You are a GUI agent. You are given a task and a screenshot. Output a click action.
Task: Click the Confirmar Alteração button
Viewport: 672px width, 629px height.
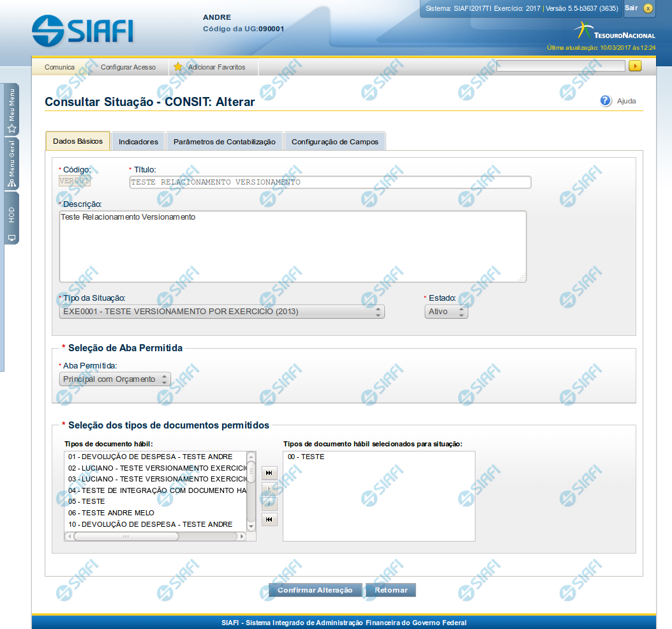(x=315, y=590)
